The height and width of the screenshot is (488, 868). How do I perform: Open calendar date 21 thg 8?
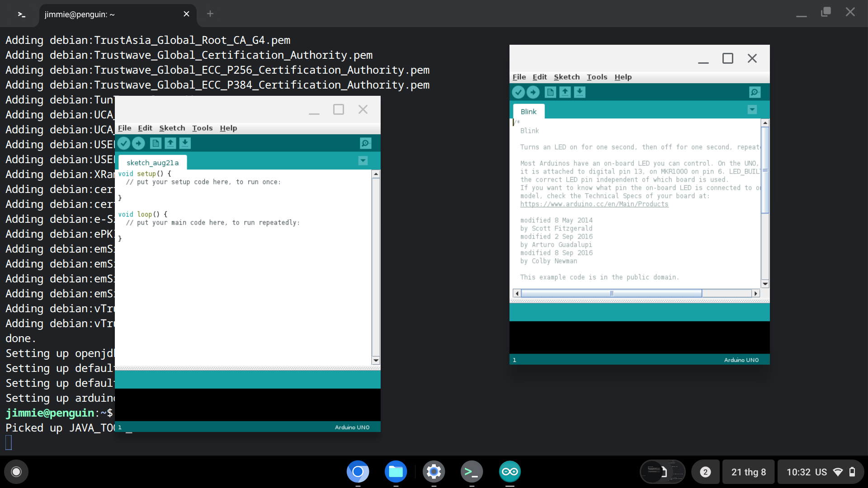pos(749,472)
